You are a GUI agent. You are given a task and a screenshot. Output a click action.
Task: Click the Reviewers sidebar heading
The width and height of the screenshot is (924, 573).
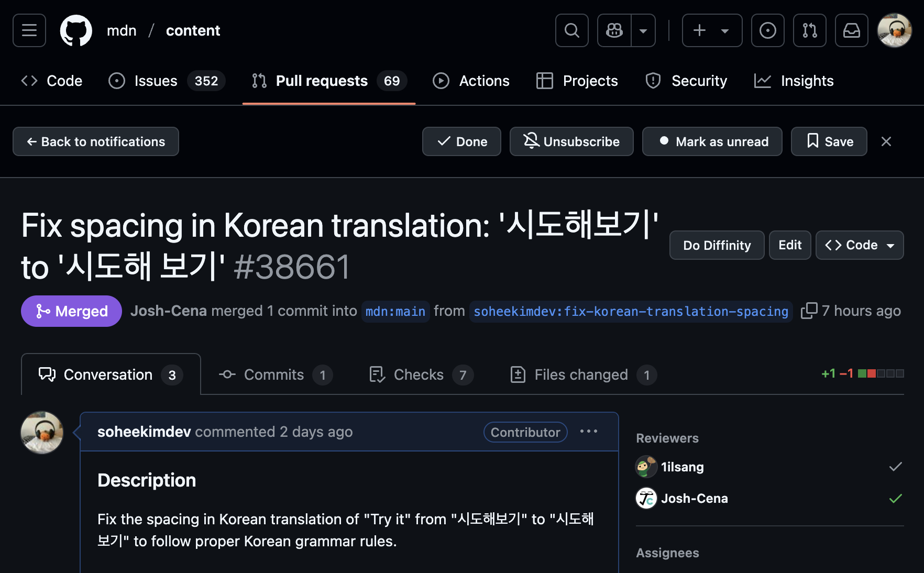pyautogui.click(x=667, y=438)
